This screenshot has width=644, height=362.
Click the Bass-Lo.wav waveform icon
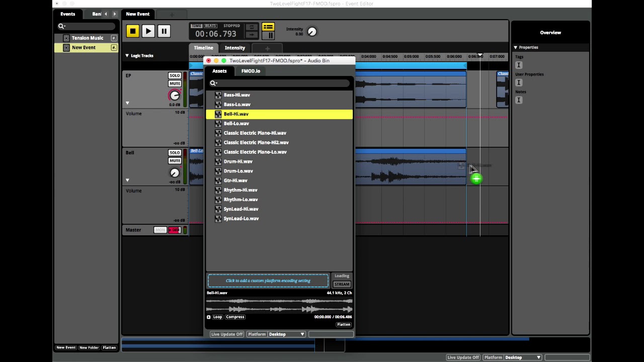tap(218, 105)
